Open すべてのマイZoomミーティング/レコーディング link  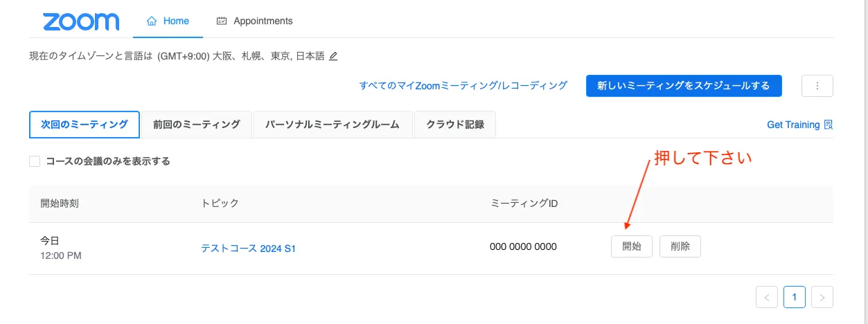463,86
